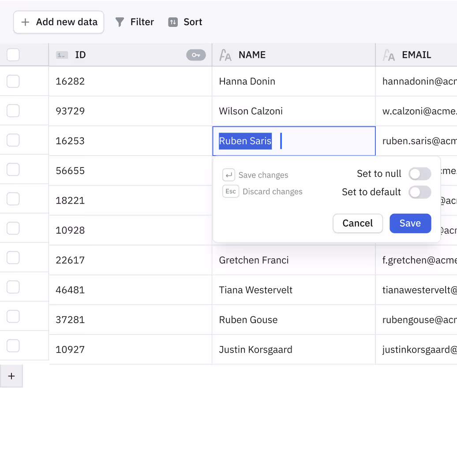This screenshot has height=476, width=457.
Task: Click the primary key icon in ID header
Action: click(196, 55)
